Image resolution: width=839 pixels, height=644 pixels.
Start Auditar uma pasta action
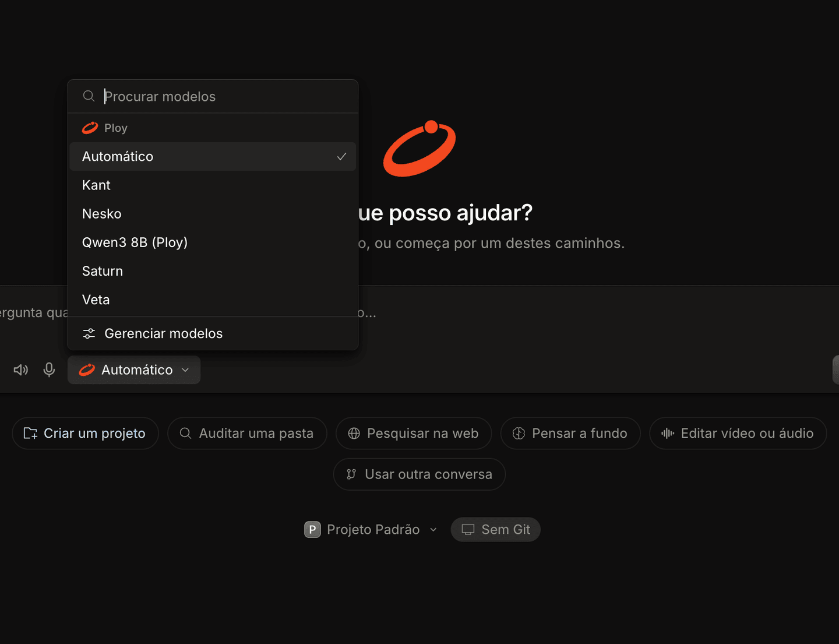point(247,433)
